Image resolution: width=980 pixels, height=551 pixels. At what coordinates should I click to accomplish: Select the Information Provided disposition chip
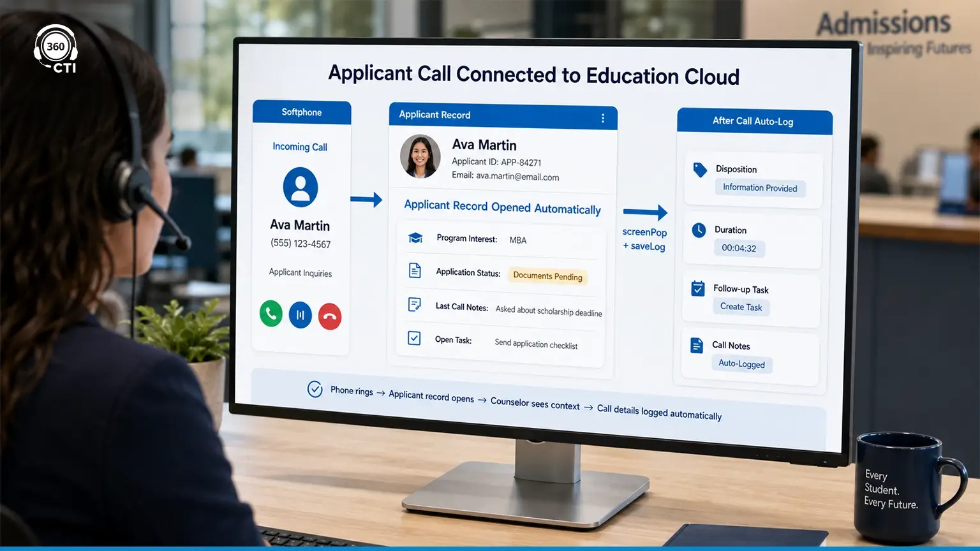(760, 188)
